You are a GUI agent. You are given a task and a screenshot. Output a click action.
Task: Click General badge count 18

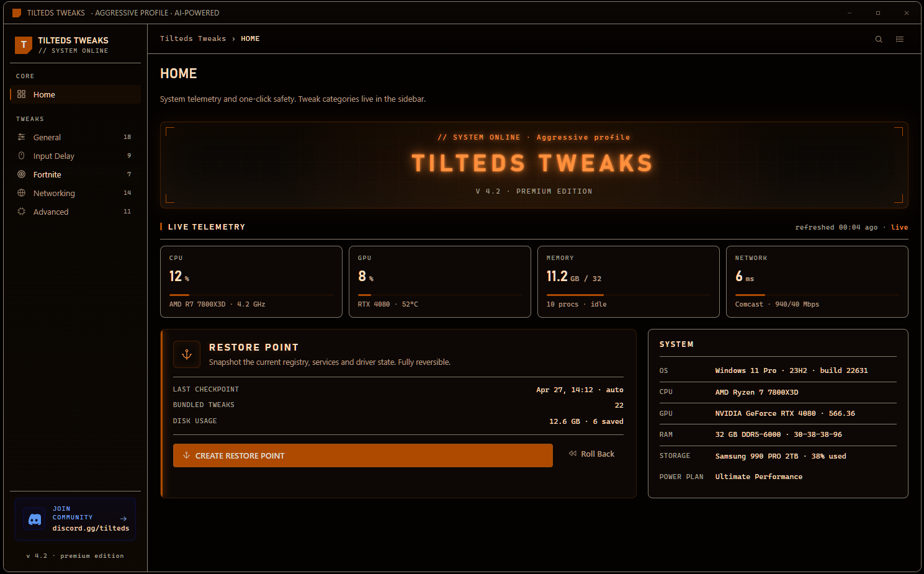pos(127,137)
